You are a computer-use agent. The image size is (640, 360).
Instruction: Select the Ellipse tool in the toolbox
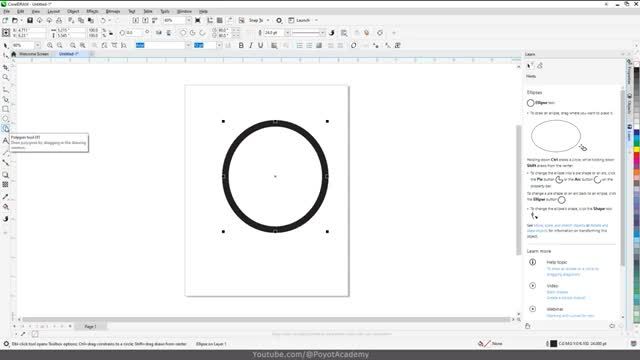[6, 119]
